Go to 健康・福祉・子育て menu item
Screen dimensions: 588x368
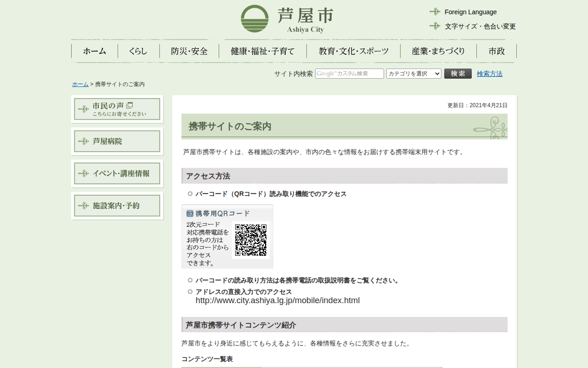263,51
